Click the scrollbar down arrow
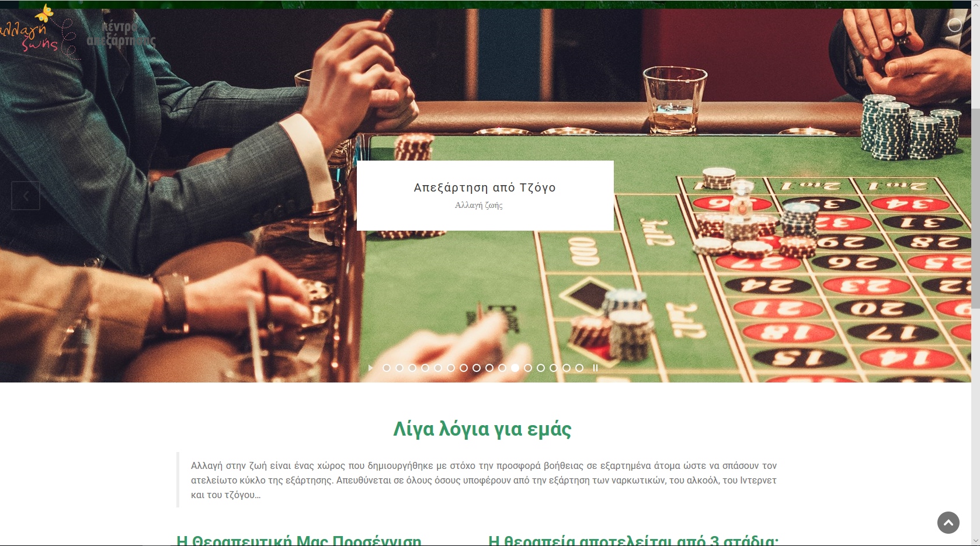This screenshot has height=546, width=980. click(x=975, y=541)
